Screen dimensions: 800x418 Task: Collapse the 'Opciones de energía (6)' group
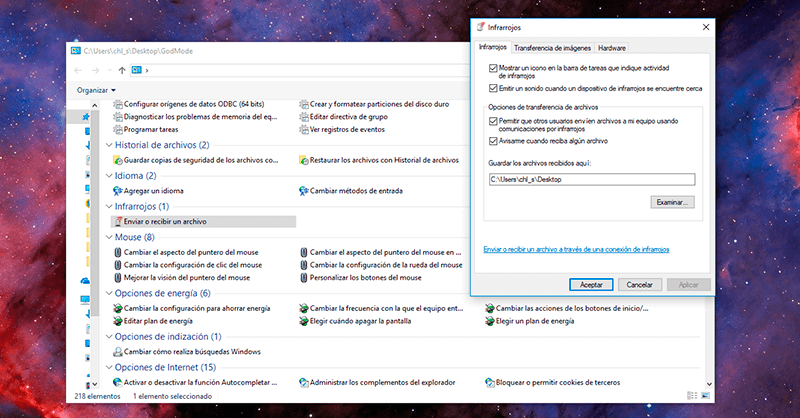109,293
